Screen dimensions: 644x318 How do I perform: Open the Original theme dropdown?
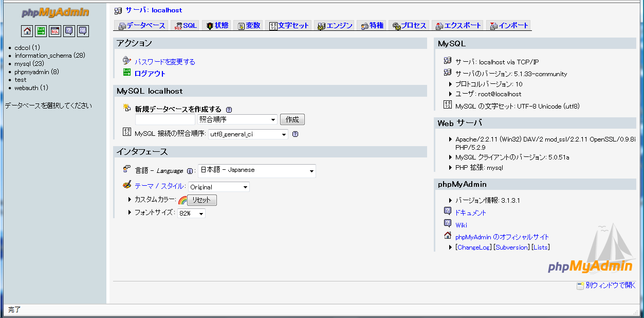(219, 187)
